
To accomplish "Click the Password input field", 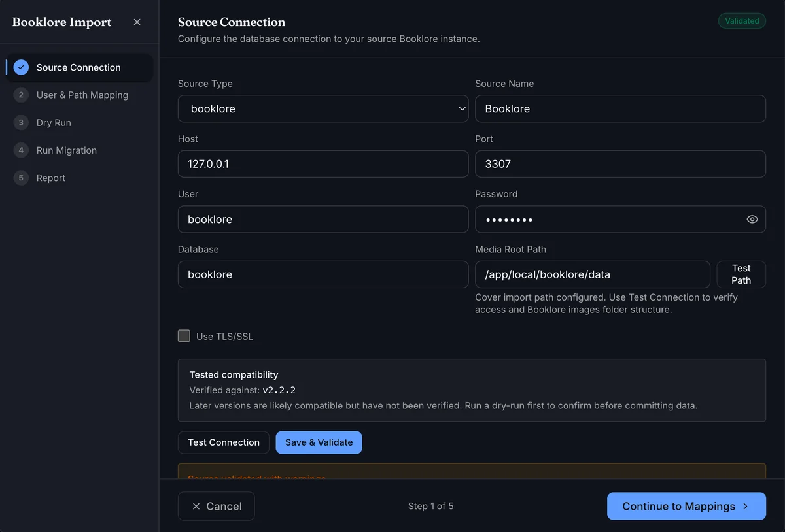I will [620, 220].
